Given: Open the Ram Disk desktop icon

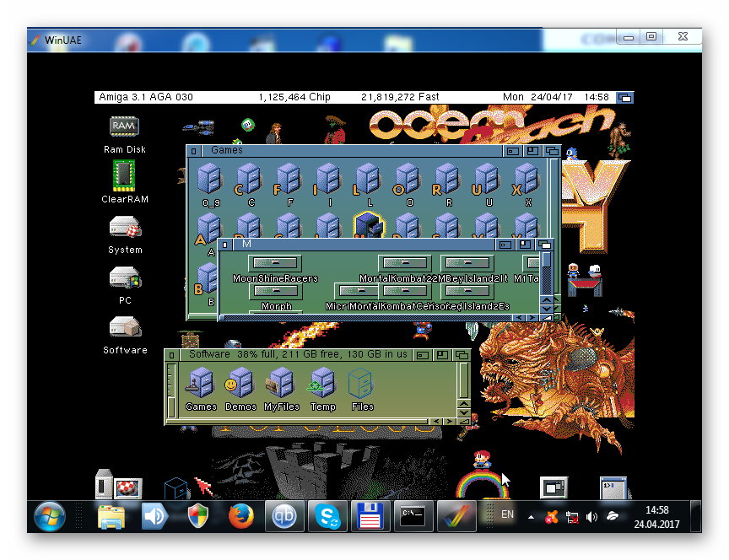Looking at the screenshot, I should click(124, 127).
